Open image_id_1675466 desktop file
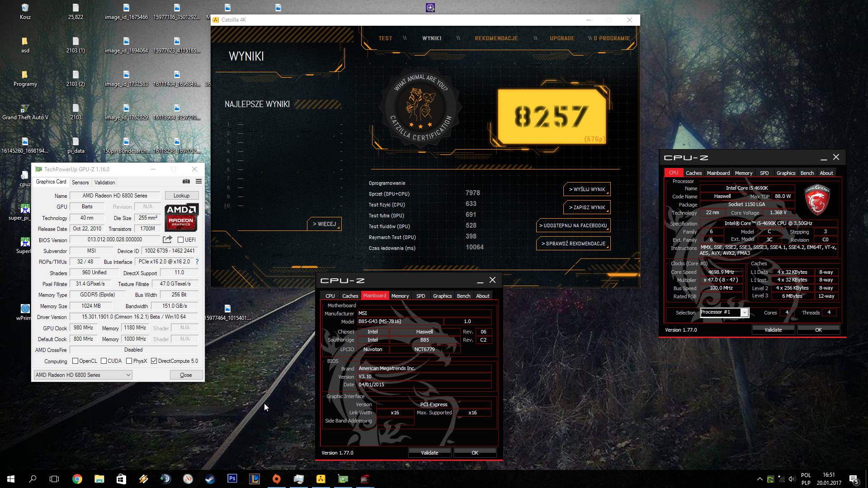 coord(126,12)
